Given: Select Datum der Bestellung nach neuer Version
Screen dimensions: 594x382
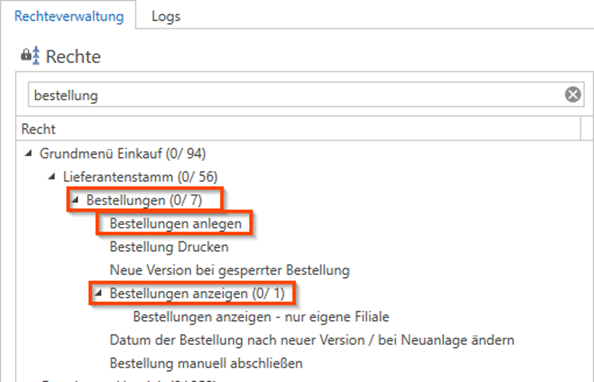Looking at the screenshot, I should tap(312, 340).
